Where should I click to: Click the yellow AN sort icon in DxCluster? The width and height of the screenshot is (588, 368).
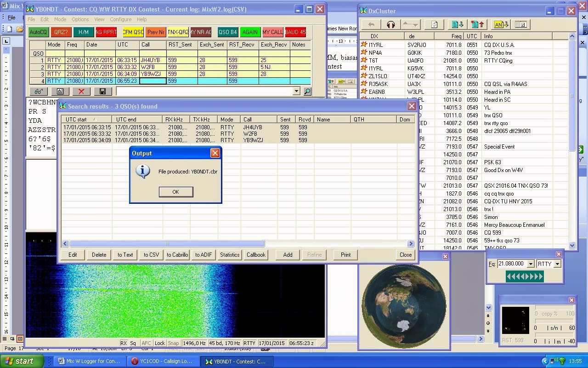click(500, 25)
